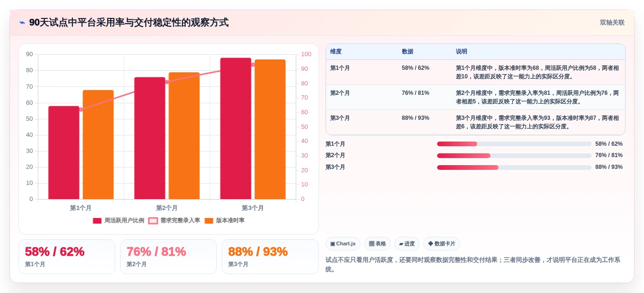Click 88% / 93% next to third progress bar
This screenshot has width=644, height=293.
click(609, 167)
